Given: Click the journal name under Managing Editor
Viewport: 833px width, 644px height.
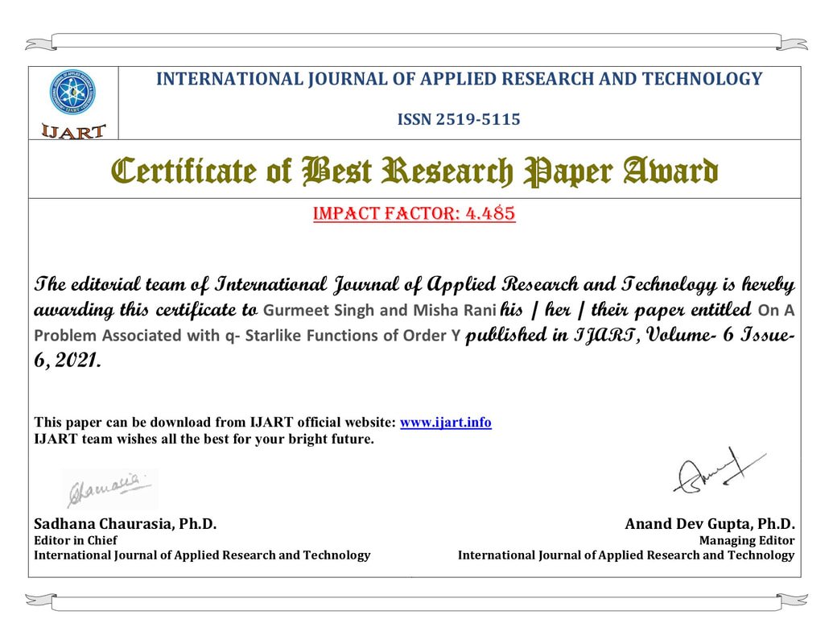Looking at the screenshot, I should pyautogui.click(x=626, y=555).
